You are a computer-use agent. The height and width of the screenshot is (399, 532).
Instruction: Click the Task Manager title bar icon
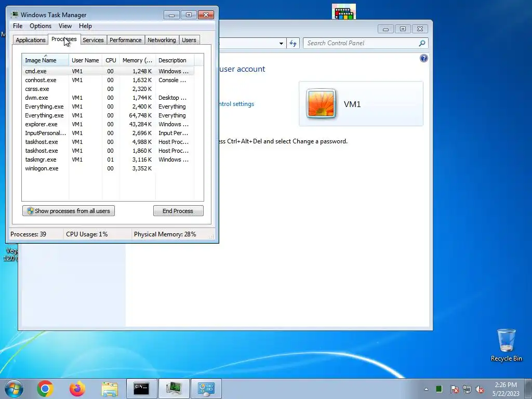coord(15,15)
